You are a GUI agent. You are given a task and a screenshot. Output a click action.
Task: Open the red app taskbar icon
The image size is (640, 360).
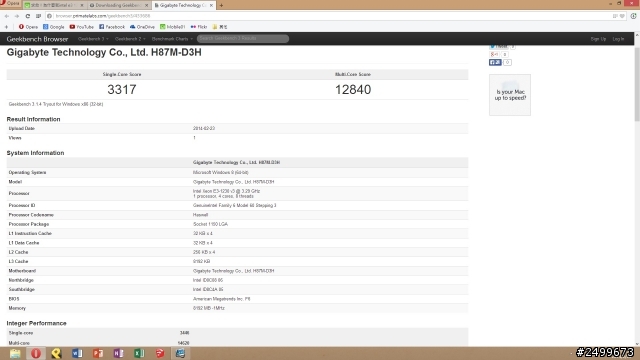click(x=160, y=353)
